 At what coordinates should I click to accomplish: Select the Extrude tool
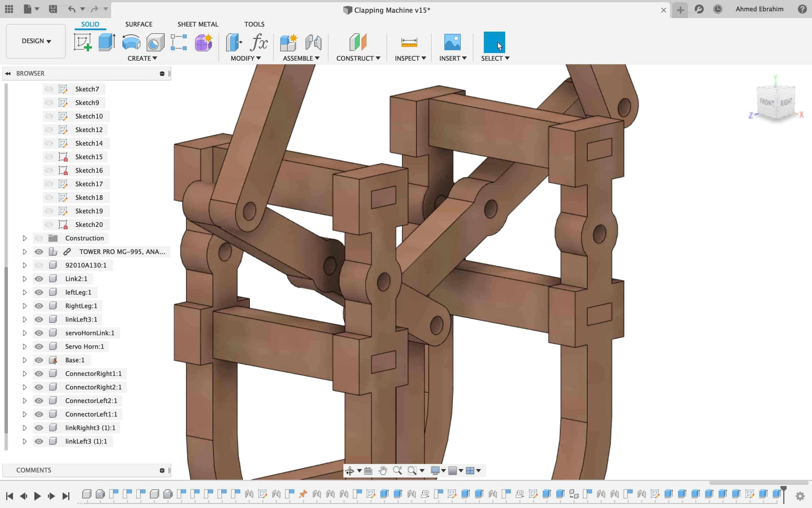click(x=107, y=42)
